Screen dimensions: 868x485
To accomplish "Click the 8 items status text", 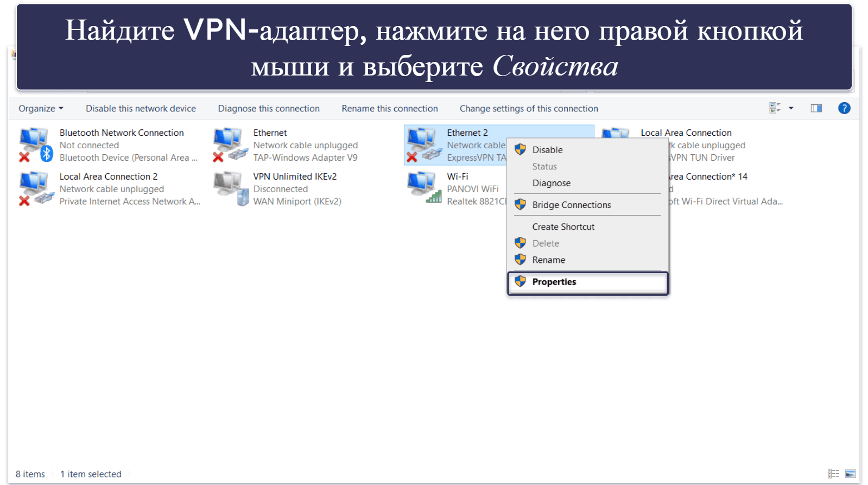I will tap(30, 474).
